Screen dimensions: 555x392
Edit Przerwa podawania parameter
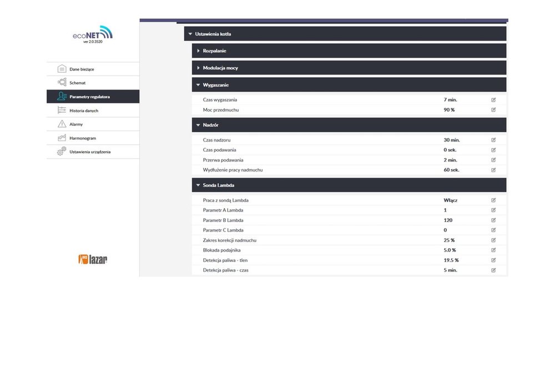tap(493, 160)
